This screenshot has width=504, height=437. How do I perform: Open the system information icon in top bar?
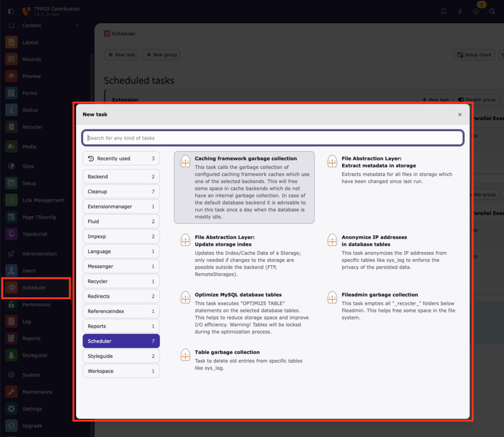pyautogui.click(x=476, y=12)
